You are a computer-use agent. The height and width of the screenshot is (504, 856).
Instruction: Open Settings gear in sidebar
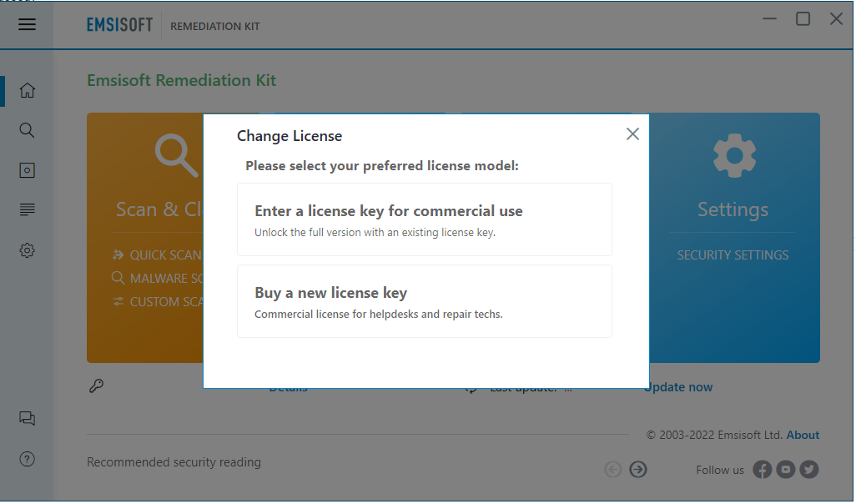[x=27, y=250]
